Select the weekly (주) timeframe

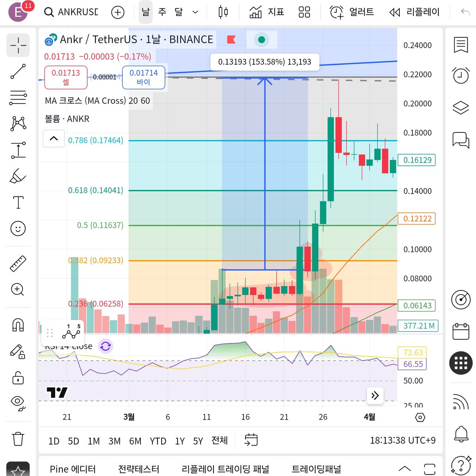coord(162,12)
